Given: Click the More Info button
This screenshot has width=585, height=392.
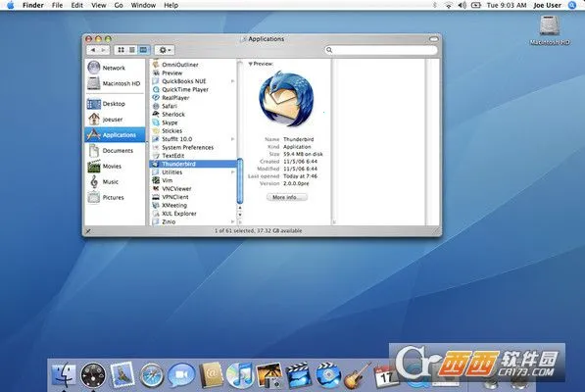Looking at the screenshot, I should (x=286, y=197).
